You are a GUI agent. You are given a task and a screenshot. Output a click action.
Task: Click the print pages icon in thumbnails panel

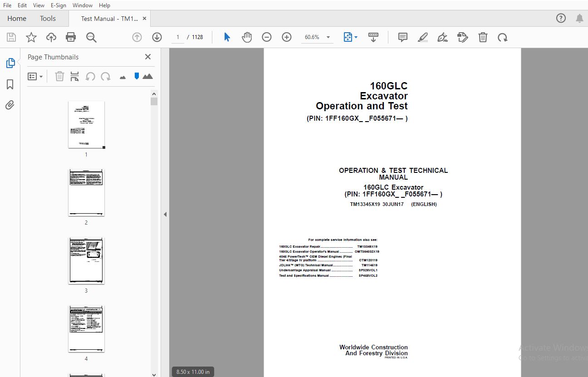point(75,76)
